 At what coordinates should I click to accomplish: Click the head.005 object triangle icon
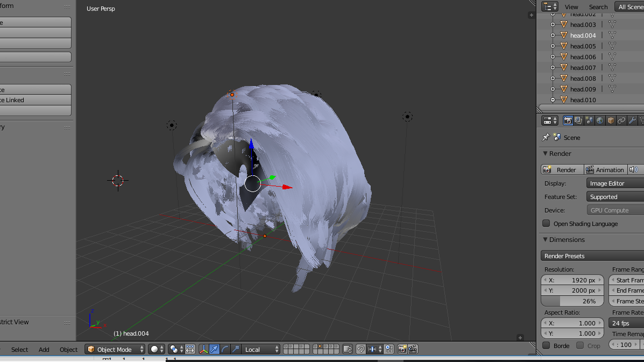(x=563, y=46)
